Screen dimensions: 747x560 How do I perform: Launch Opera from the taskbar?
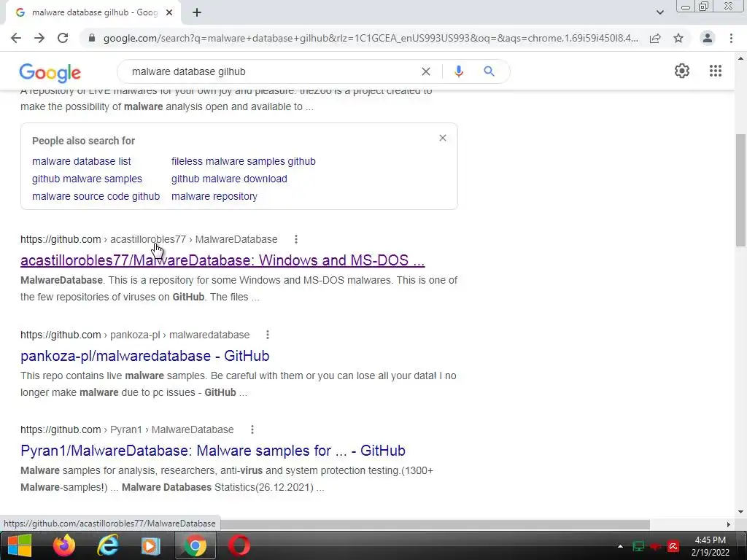point(239,545)
